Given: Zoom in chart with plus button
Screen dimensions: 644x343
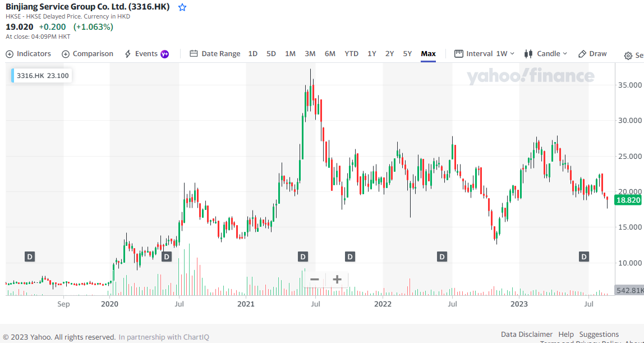Looking at the screenshot, I should point(337,280).
